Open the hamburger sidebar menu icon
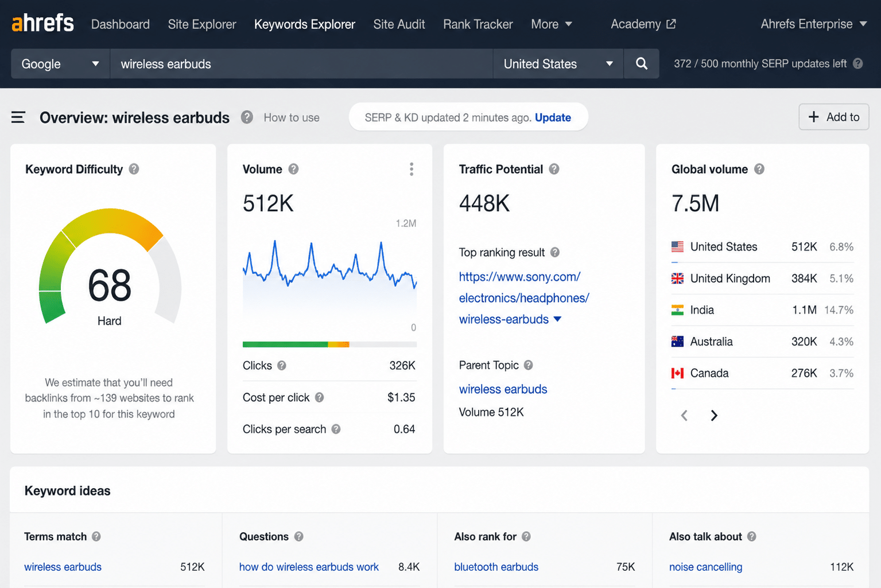The image size is (881, 588). tap(18, 118)
